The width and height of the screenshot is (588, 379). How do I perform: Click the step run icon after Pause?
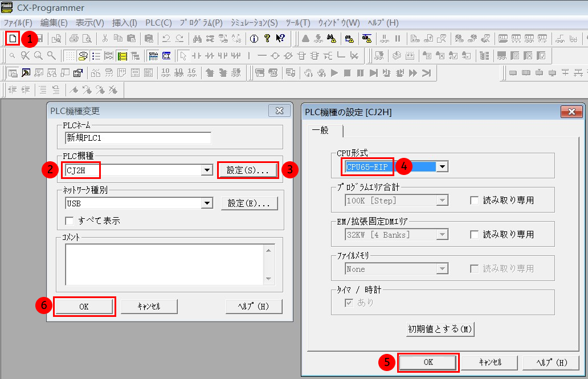coord(374,73)
